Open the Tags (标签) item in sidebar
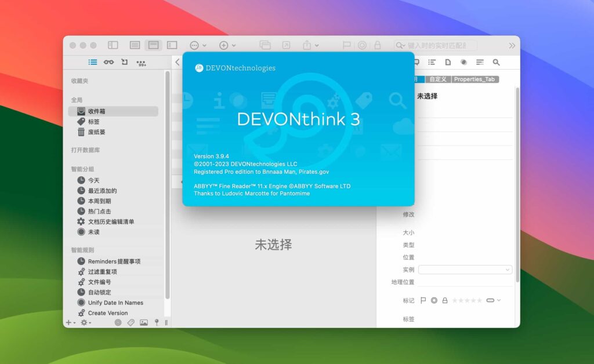The image size is (594, 364). tap(93, 121)
